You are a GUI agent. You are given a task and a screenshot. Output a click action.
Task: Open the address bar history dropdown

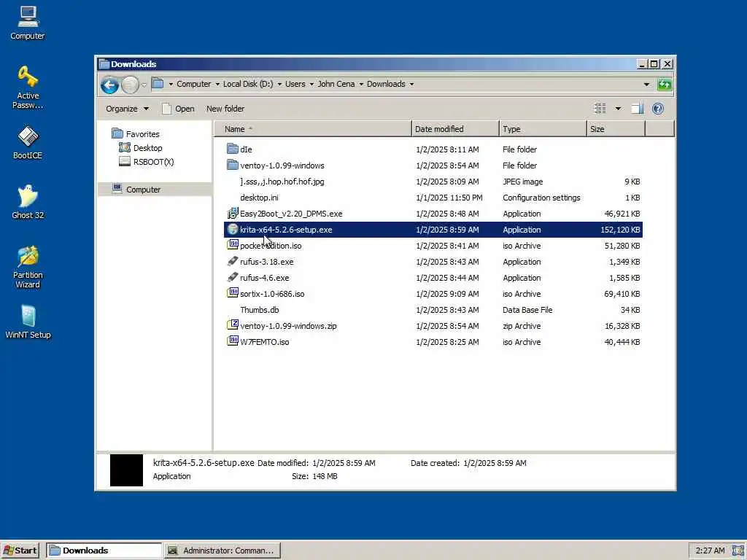tap(646, 85)
